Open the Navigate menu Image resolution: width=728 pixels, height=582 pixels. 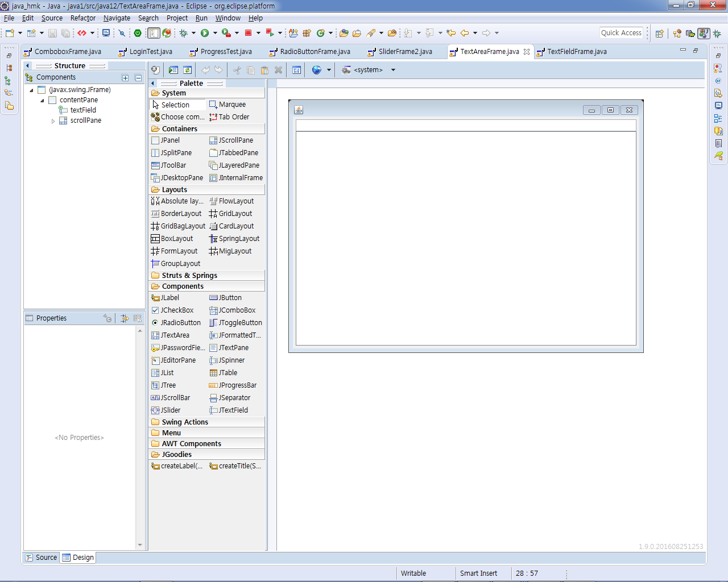click(117, 18)
